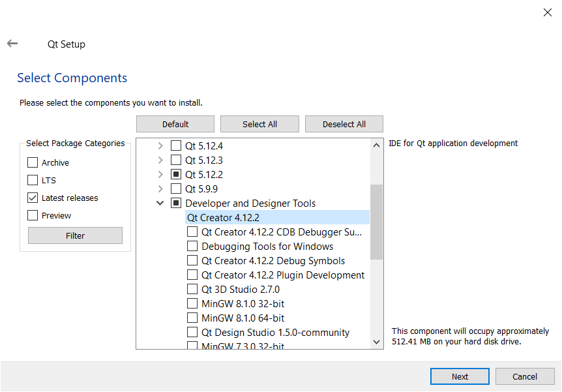Check Qt Creator 4.12.2 CDB Debugger Support

point(192,232)
